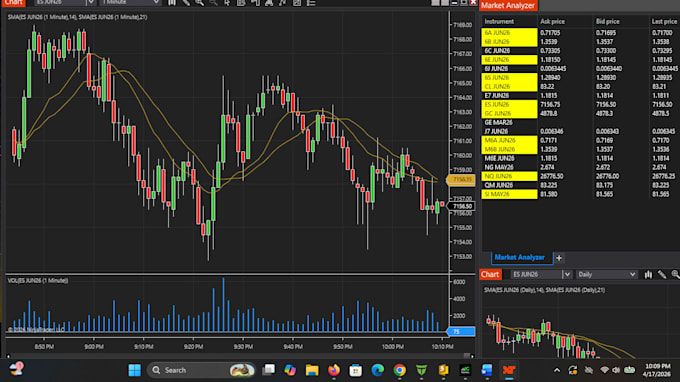Click the blue volume marker showing 75
680x382 pixels.
tap(461, 332)
